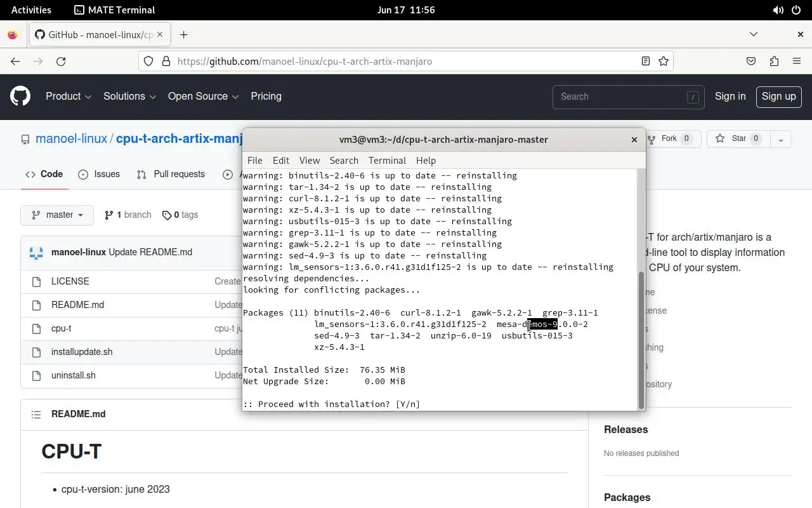Screen dimensions: 812x508
Task: Click the Firefox URL address bar
Action: point(406,62)
